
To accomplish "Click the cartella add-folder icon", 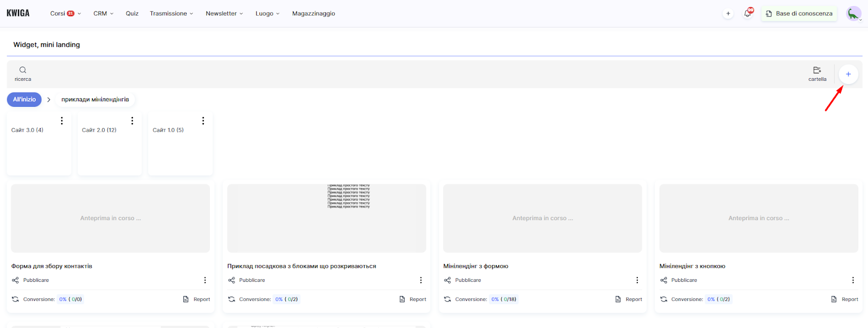I will (817, 70).
